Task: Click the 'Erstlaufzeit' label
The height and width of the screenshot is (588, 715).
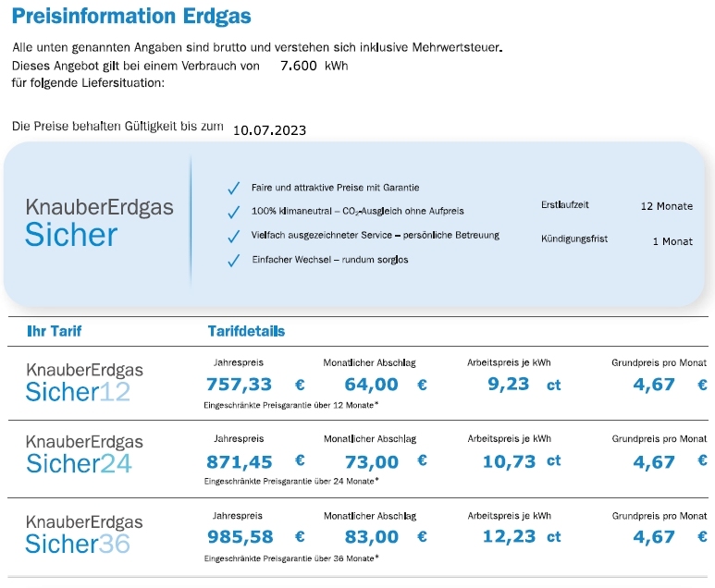Action: 565,204
